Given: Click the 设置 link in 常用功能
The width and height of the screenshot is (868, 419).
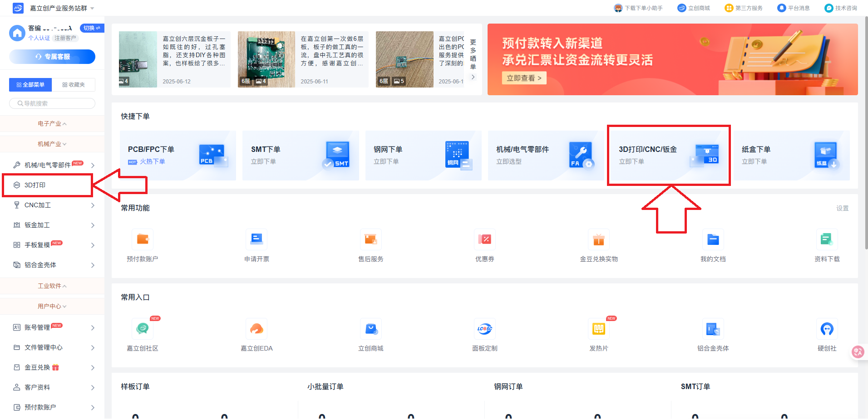Looking at the screenshot, I should [x=843, y=208].
